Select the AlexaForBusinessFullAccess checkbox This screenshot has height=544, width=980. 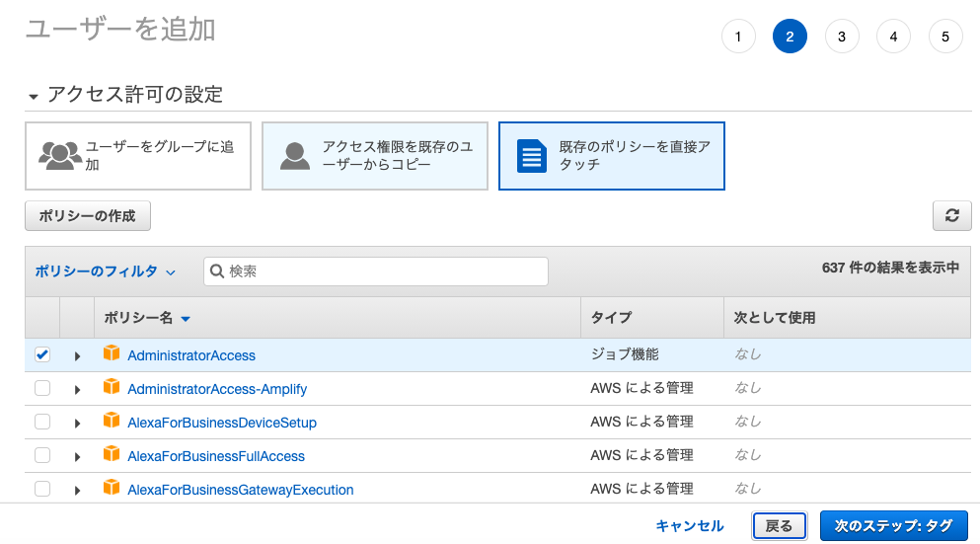pyautogui.click(x=42, y=455)
